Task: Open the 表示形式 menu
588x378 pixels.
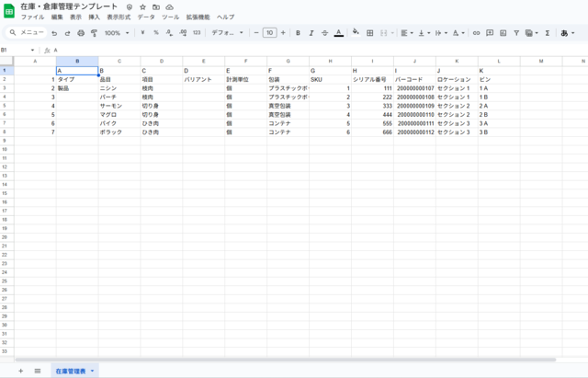Action: [x=119, y=17]
